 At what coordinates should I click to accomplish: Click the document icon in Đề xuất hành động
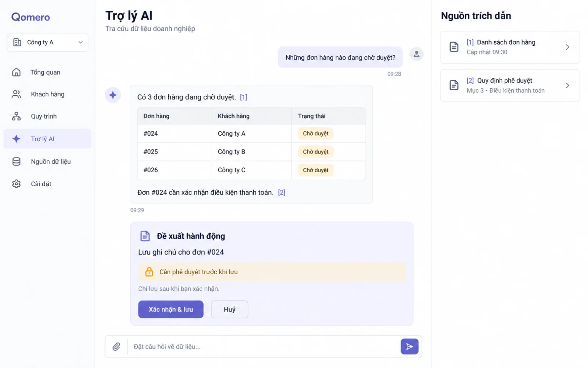point(145,236)
